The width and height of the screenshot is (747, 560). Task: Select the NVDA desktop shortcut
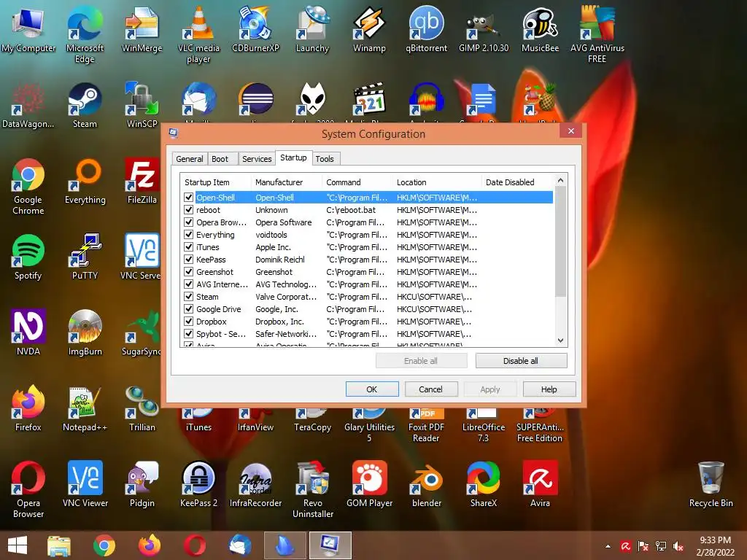[28, 332]
